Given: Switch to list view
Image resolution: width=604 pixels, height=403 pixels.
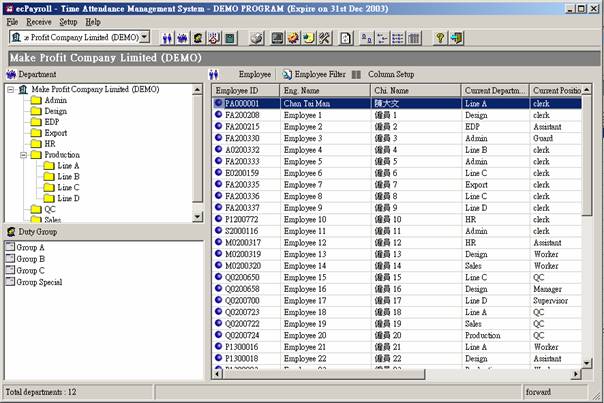Looking at the screenshot, I should pyautogui.click(x=398, y=38).
